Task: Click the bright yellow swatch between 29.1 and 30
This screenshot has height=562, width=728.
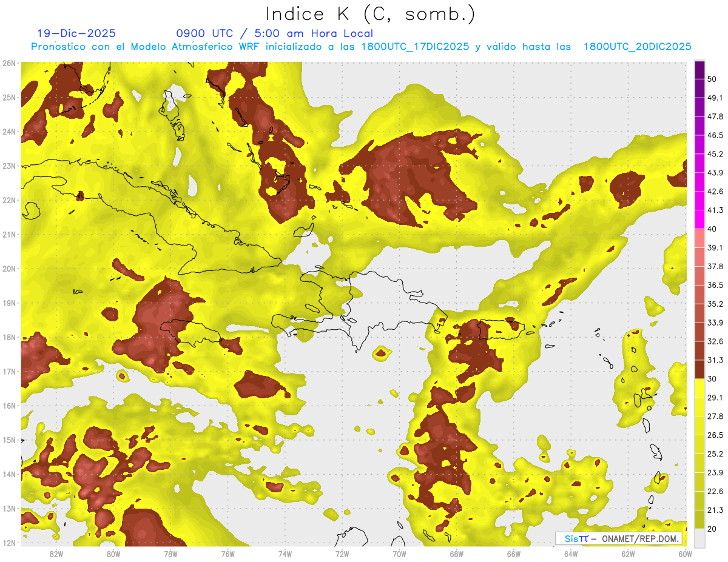Action: click(699, 388)
